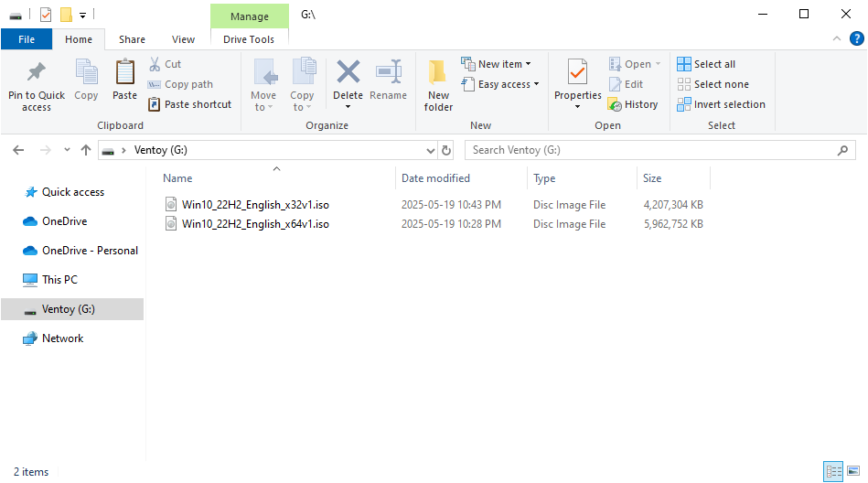Screen dimensions: 868x483
Task: Click Properties icon in quick access toolbar
Action: click(46, 15)
